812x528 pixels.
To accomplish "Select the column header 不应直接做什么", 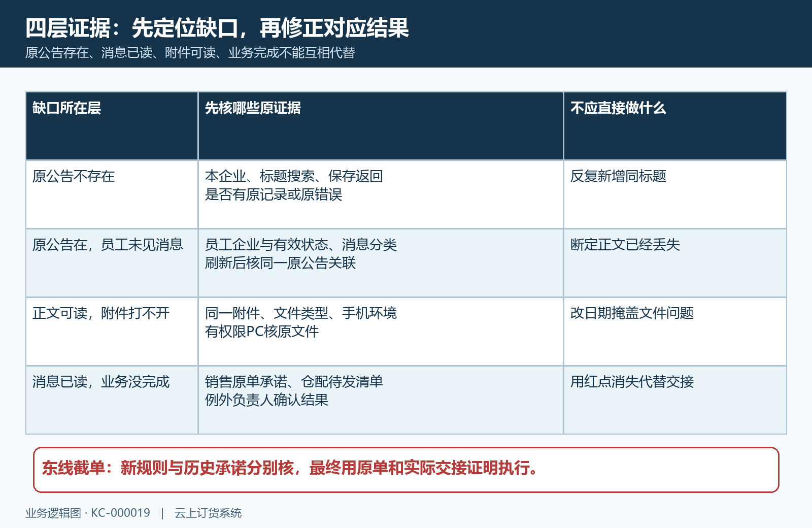I will coord(675,126).
